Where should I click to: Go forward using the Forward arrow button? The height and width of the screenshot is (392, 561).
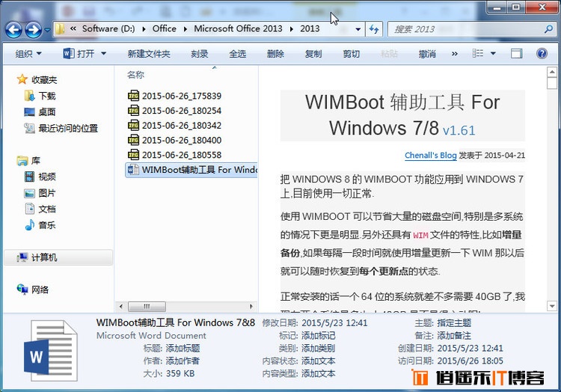coord(33,30)
